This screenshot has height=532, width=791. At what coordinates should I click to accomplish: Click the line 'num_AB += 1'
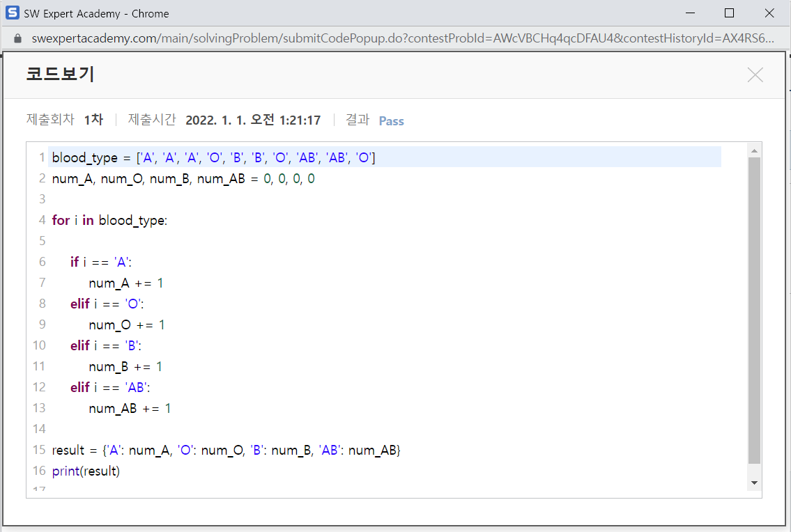coord(130,409)
